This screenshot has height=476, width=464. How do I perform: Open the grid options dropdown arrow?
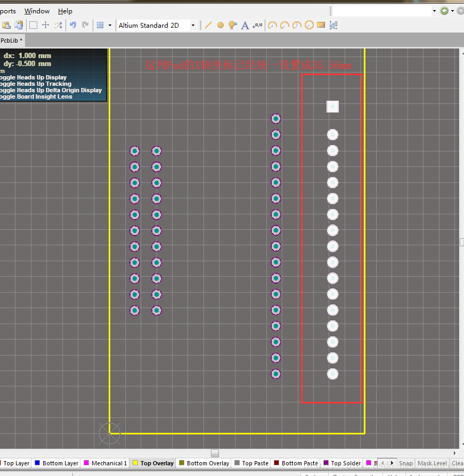(x=110, y=25)
